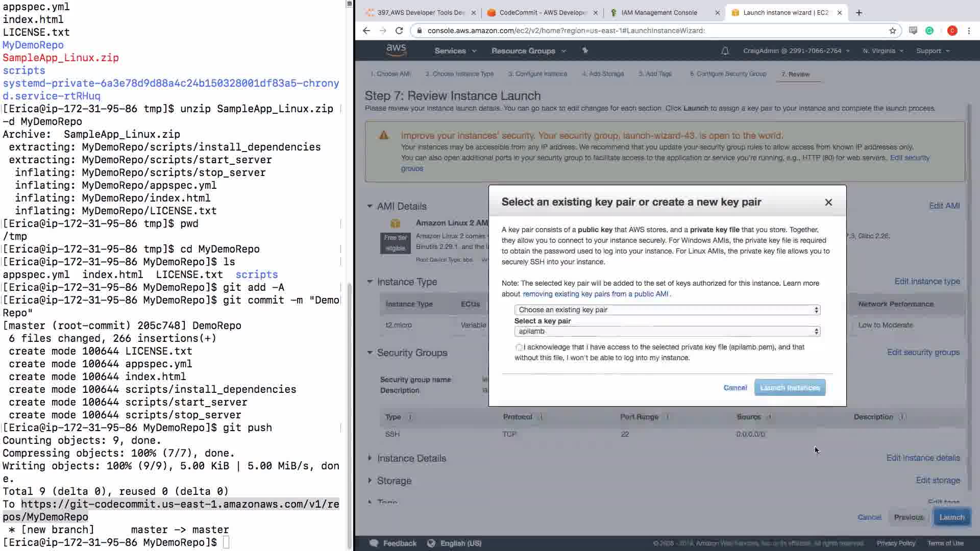Close the key pair dialog with X

(828, 203)
